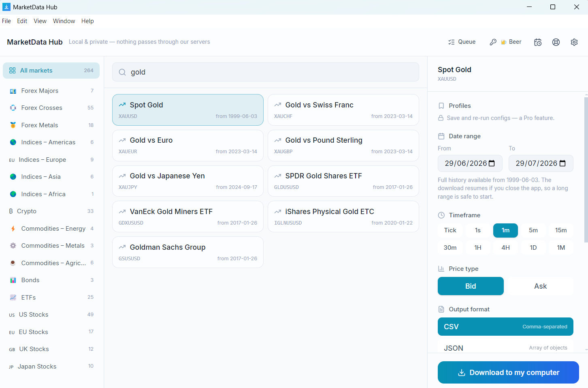
Task: Click the Profiles bookmark icon
Action: pos(441,106)
